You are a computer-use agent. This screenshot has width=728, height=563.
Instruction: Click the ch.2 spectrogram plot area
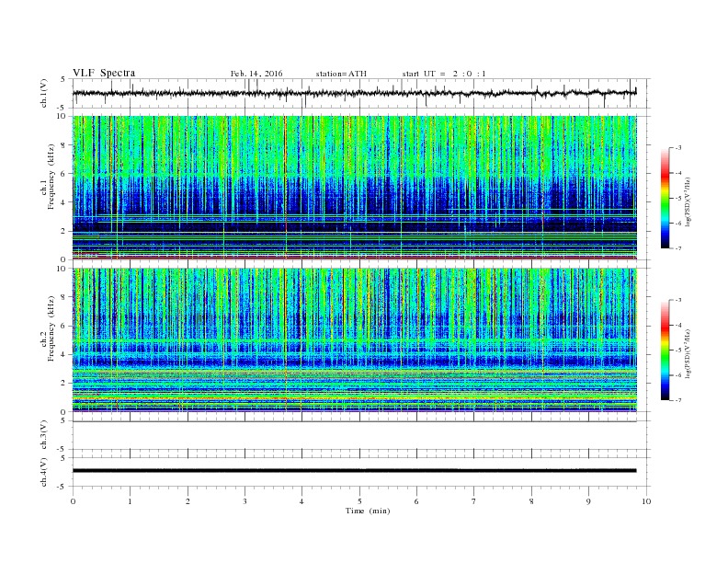pyautogui.click(x=354, y=339)
